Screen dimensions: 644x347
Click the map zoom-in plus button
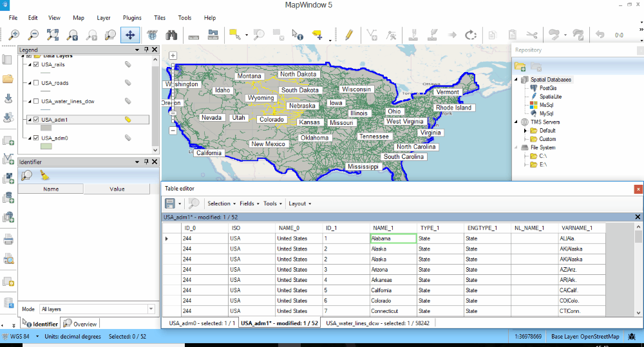[x=173, y=55]
